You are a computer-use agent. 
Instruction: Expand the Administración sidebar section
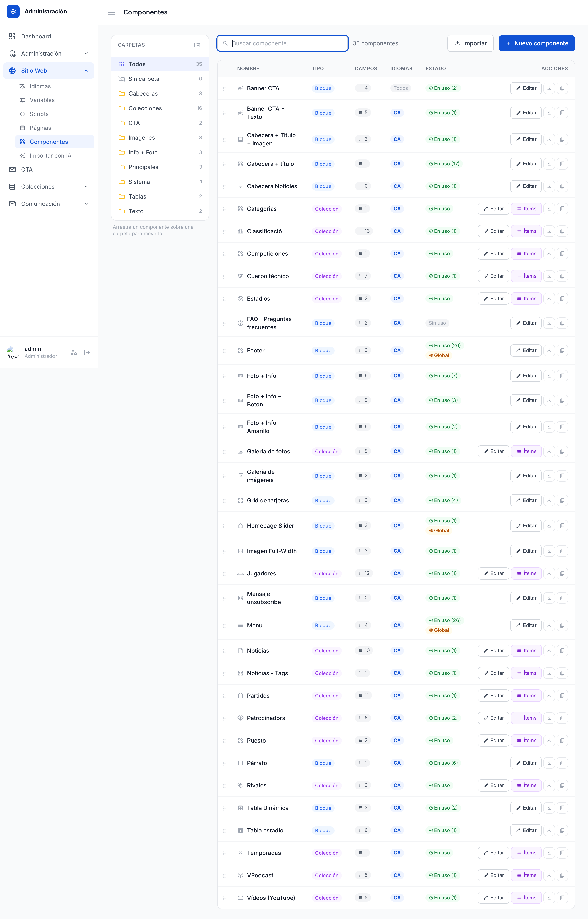tap(49, 54)
